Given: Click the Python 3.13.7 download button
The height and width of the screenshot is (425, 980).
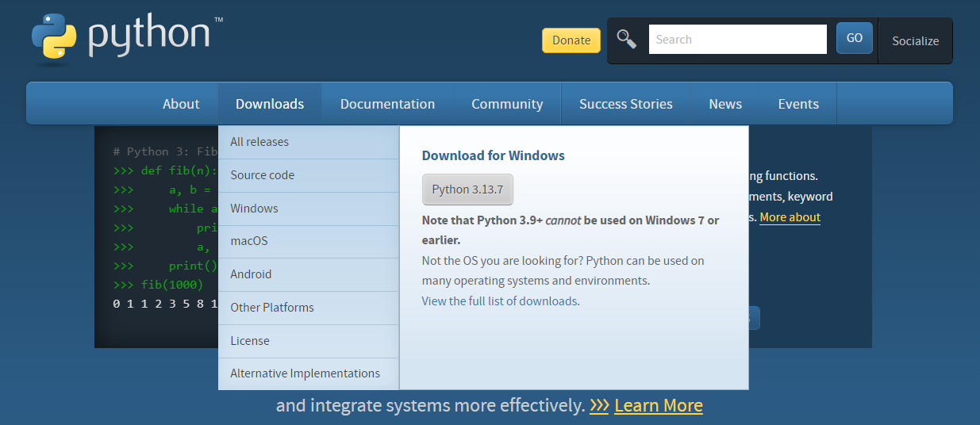Looking at the screenshot, I should point(467,190).
